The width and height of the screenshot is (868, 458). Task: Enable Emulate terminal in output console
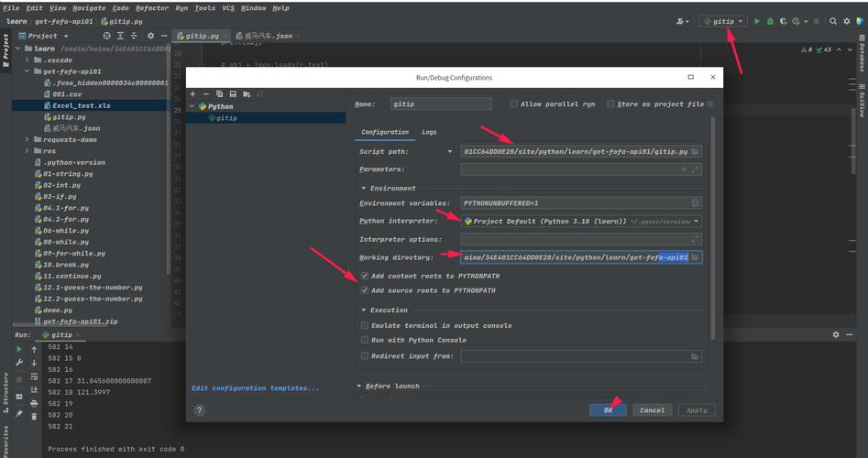pyautogui.click(x=364, y=325)
